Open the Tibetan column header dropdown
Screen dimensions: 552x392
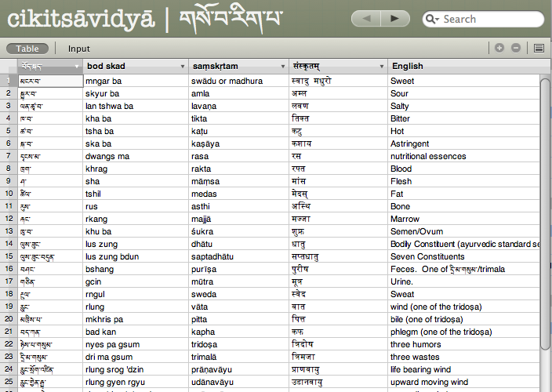point(76,67)
